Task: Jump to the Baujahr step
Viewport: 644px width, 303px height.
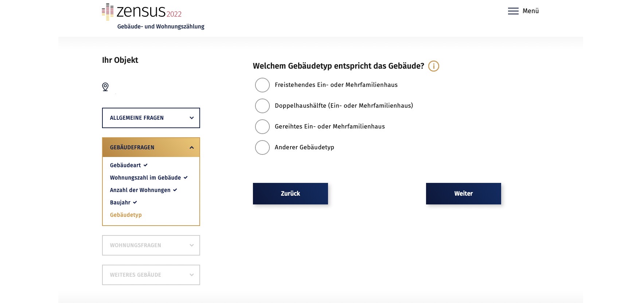Action: pos(120,203)
